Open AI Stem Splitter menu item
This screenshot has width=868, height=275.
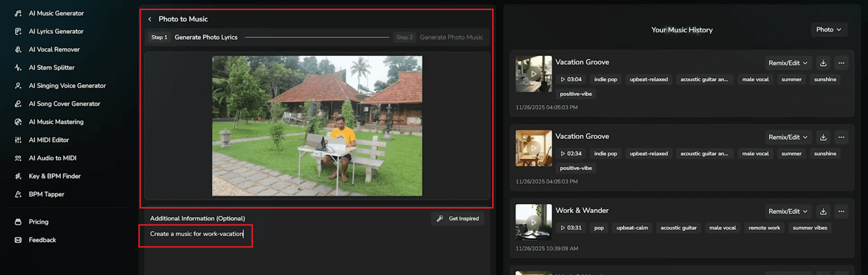coord(52,68)
